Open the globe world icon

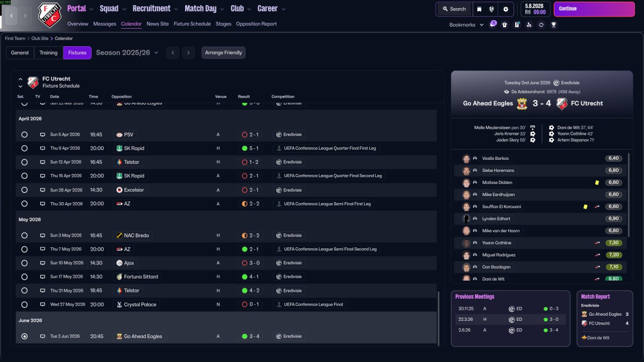click(x=493, y=9)
